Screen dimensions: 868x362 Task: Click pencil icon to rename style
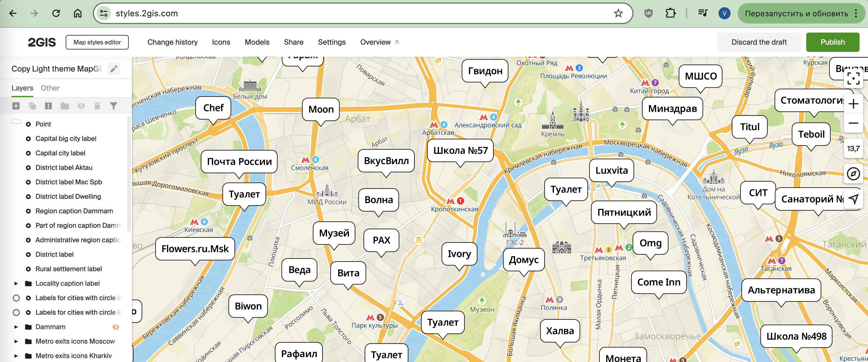coord(114,69)
